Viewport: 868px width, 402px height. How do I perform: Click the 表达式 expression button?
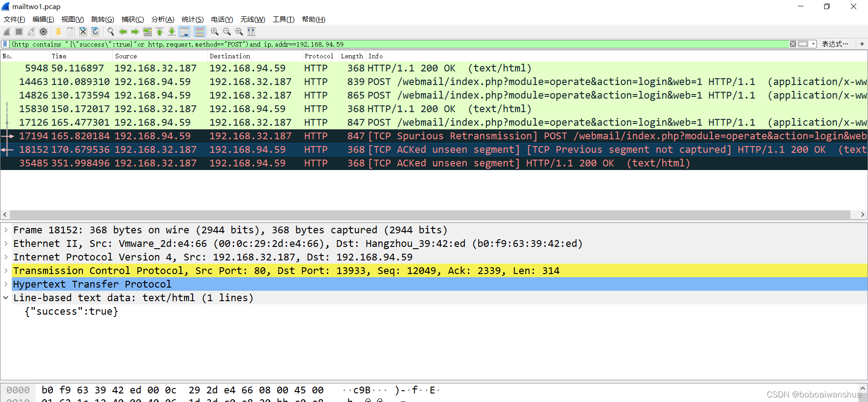coord(835,44)
